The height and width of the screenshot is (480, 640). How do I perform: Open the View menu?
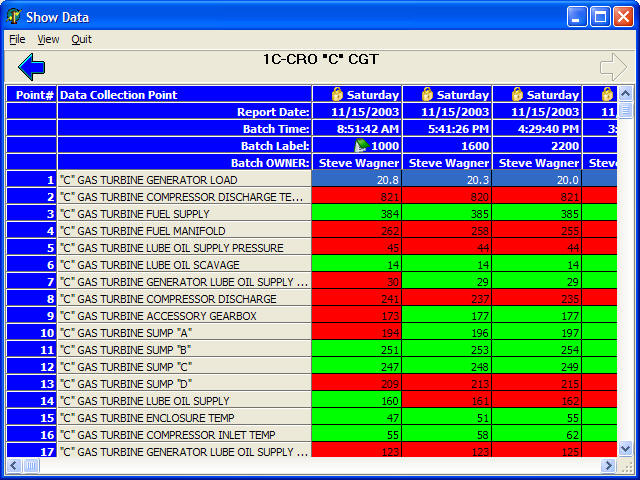(48, 40)
